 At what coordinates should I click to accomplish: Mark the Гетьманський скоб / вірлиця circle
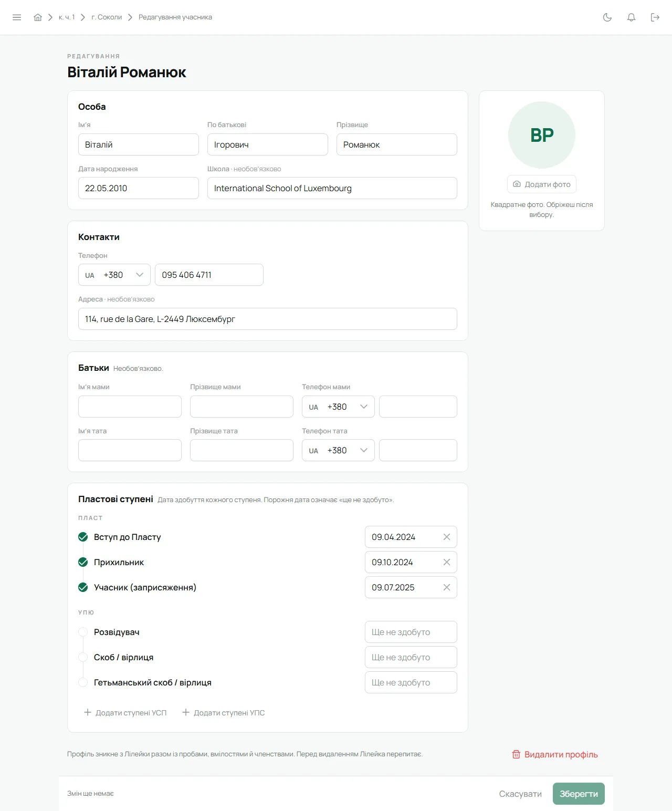click(x=83, y=682)
